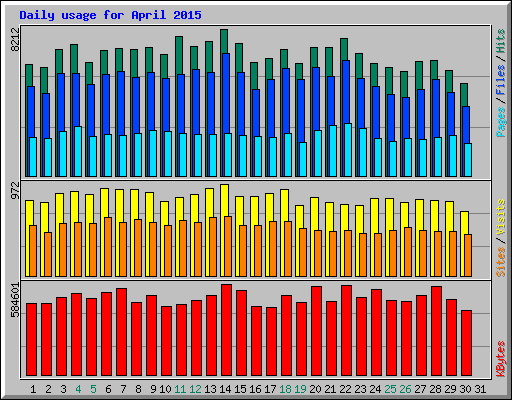This screenshot has width=512, height=400.
Task: Click the 'Daily usage for April 2015' title
Action: pyautogui.click(x=110, y=15)
